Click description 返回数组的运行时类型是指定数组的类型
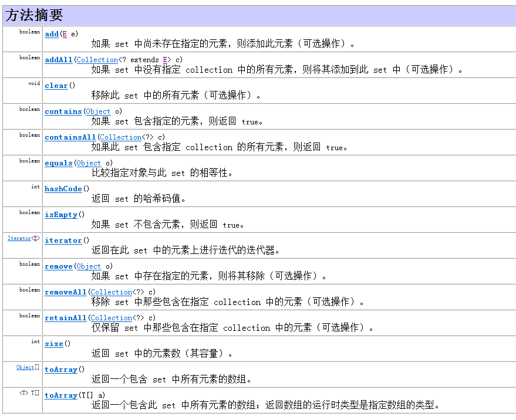The width and height of the screenshot is (516, 420). tap(352, 405)
